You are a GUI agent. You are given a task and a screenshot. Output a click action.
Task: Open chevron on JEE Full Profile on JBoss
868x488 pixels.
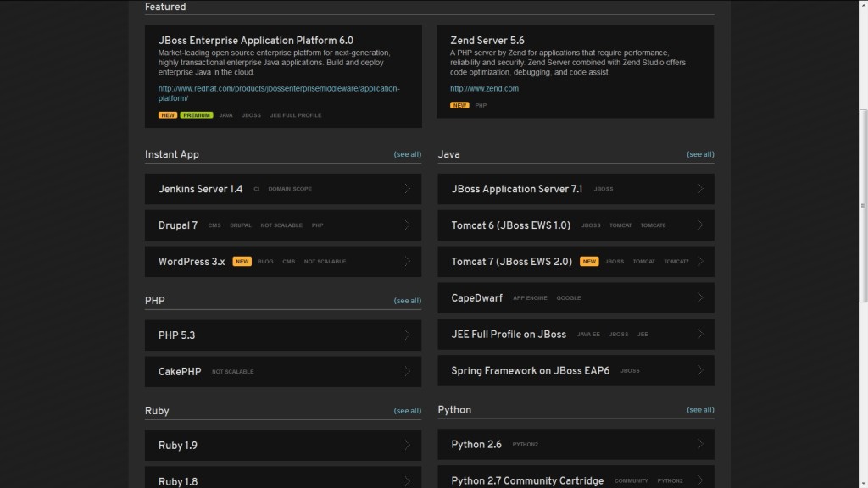pos(700,334)
